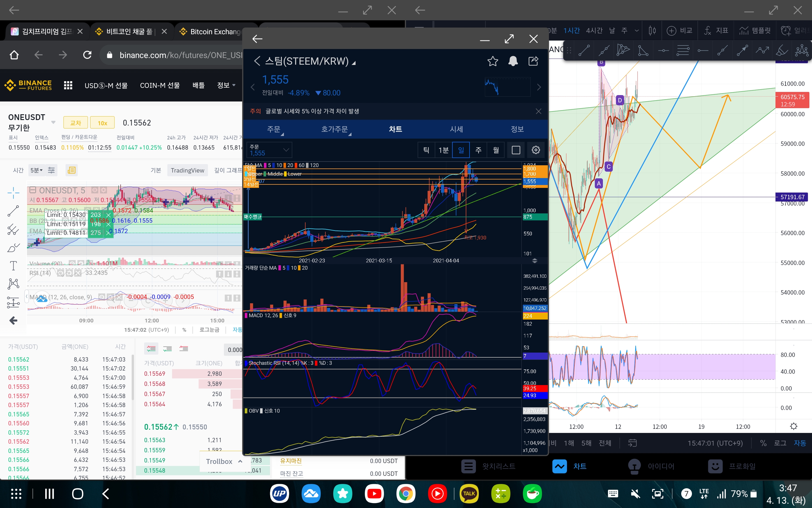Screen dimensions: 812x508
Task: Open the 시세 tab
Action: pyautogui.click(x=456, y=129)
